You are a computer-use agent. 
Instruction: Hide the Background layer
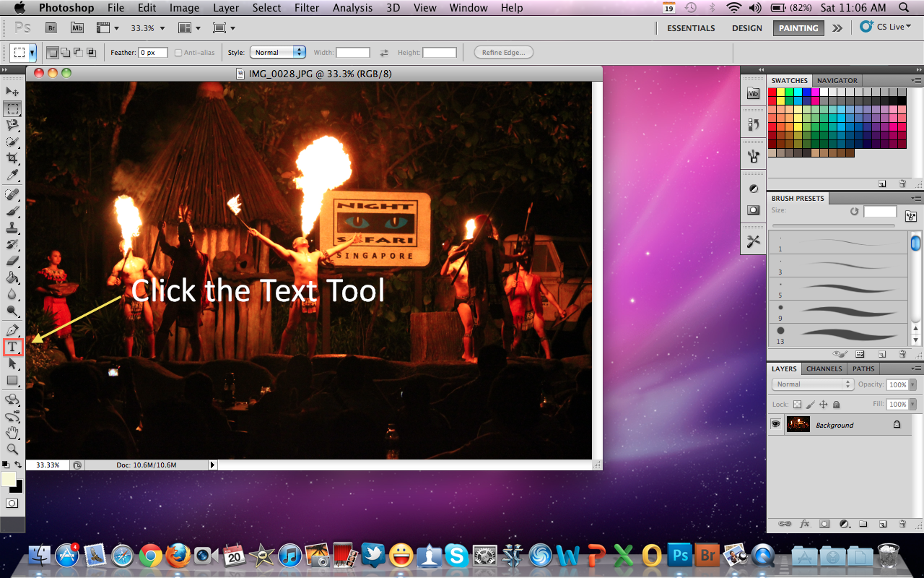(x=775, y=424)
